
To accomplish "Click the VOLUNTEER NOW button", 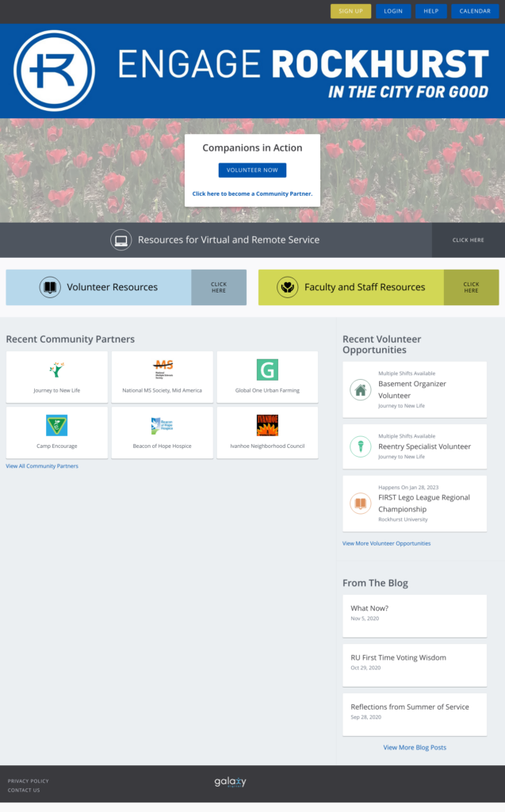I will [252, 170].
